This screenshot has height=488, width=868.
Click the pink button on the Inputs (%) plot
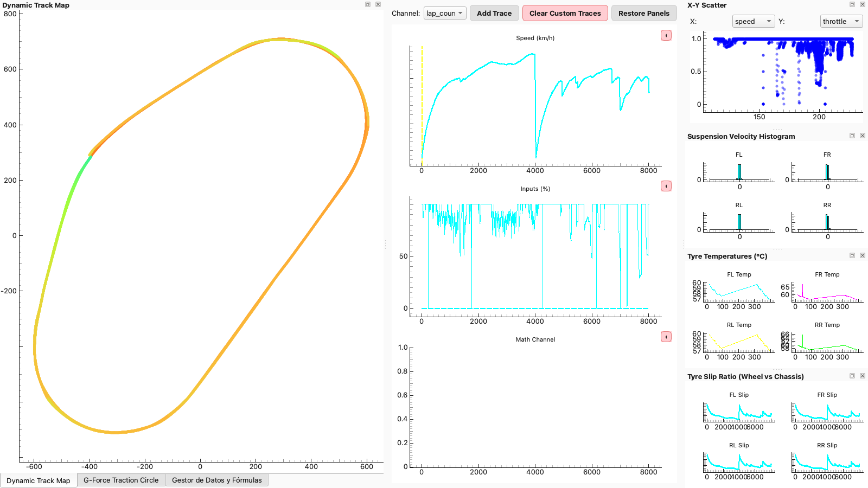tap(666, 186)
